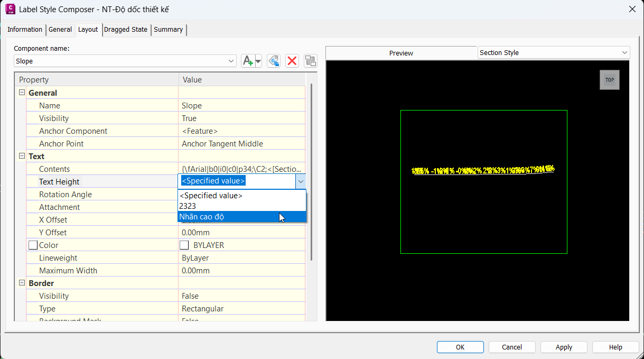Viewport: 644px width, 359px height.
Task: Click the Lineweight value 'ByLayer'
Action: pos(242,258)
